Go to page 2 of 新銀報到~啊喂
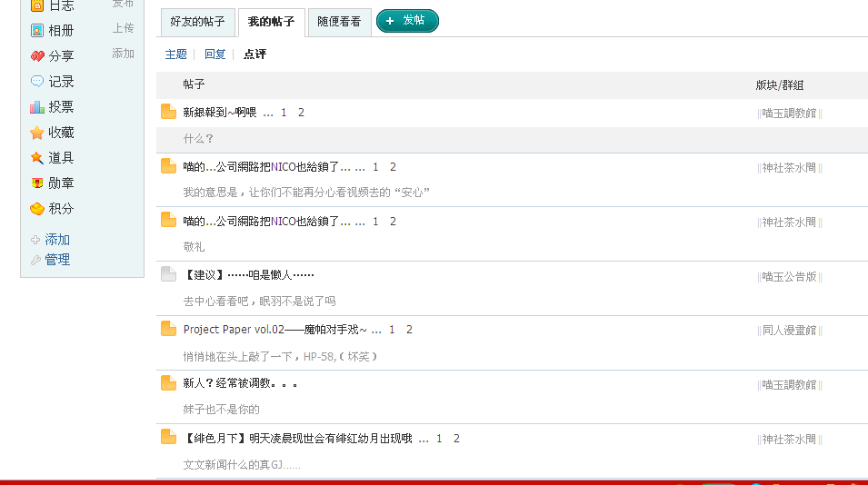This screenshot has height=485, width=868. point(301,113)
